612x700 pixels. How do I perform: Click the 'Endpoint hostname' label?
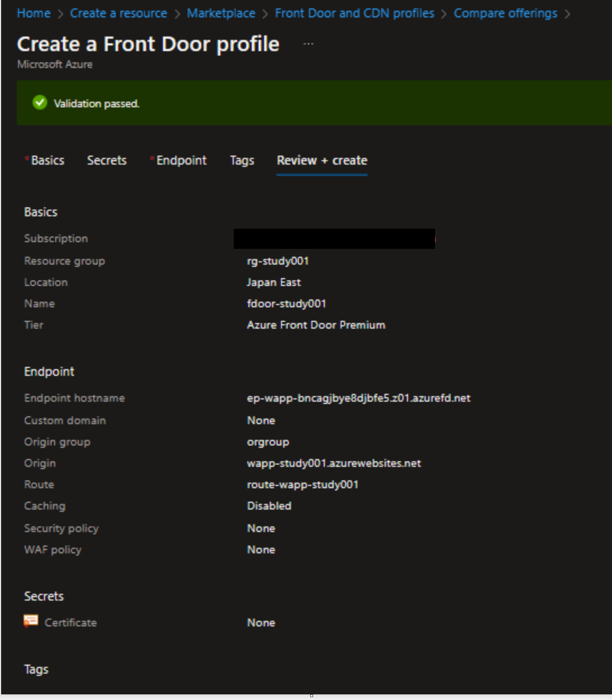pos(75,398)
